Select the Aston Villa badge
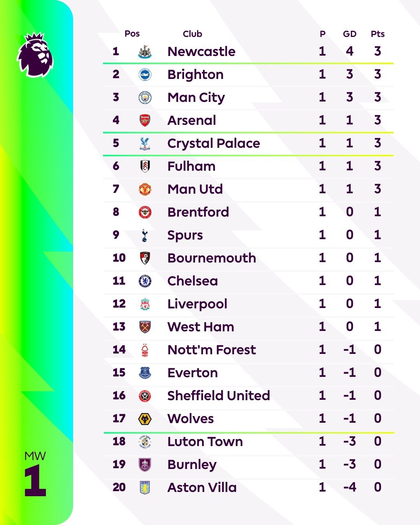Image resolution: width=420 pixels, height=525 pixels. pyautogui.click(x=145, y=488)
